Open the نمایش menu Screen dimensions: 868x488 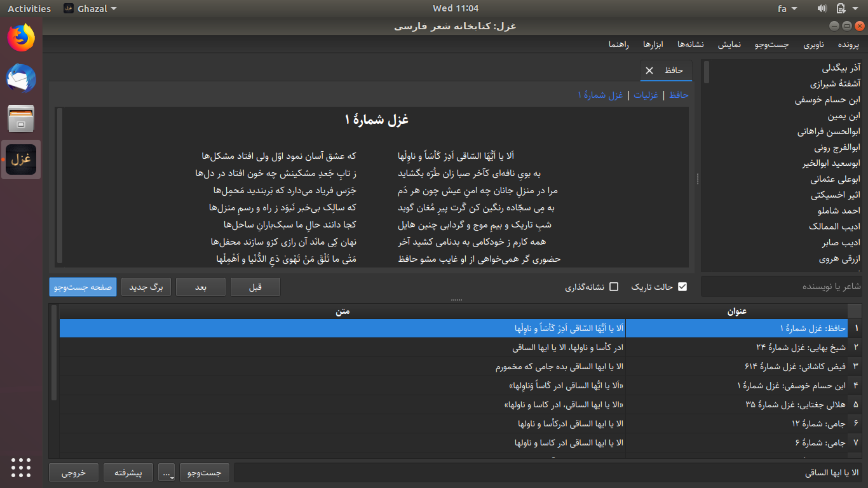point(729,44)
